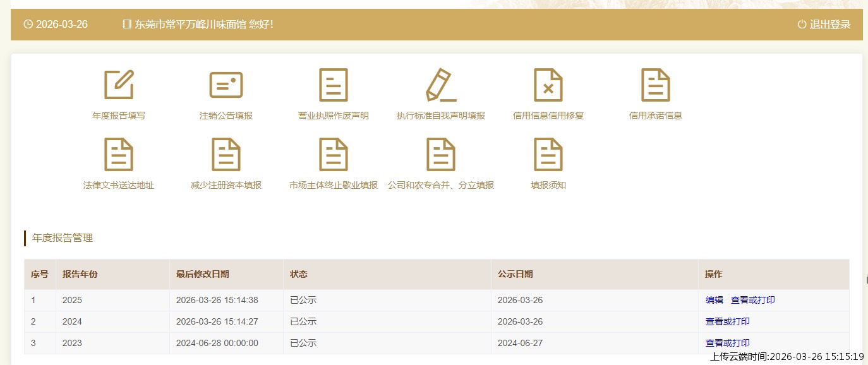Open the 年度报告填写 icon
Image resolution: width=868 pixels, height=365 pixels.
pyautogui.click(x=119, y=85)
